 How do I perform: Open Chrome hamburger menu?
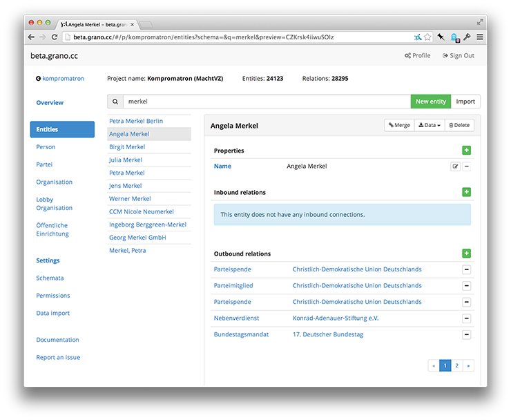coord(480,37)
